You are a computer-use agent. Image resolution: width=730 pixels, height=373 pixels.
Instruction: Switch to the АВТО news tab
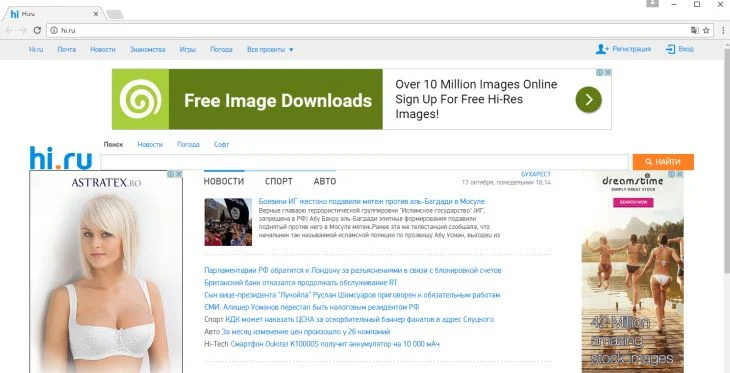325,182
